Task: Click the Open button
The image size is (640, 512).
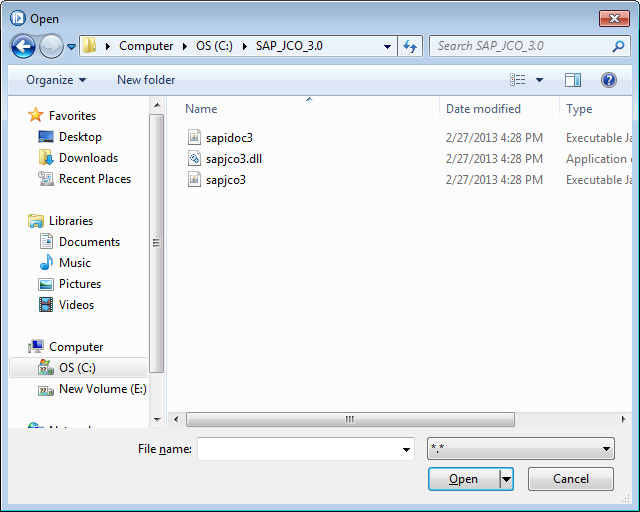Action: click(464, 479)
